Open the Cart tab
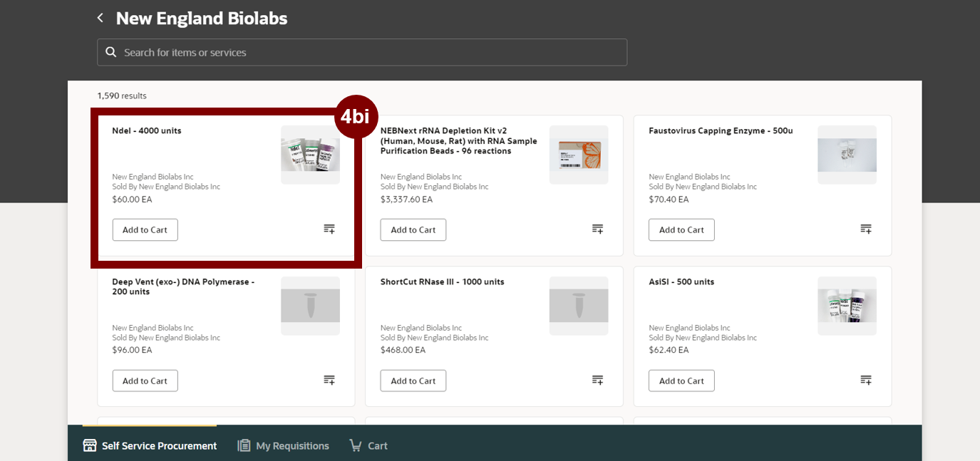 pos(368,445)
